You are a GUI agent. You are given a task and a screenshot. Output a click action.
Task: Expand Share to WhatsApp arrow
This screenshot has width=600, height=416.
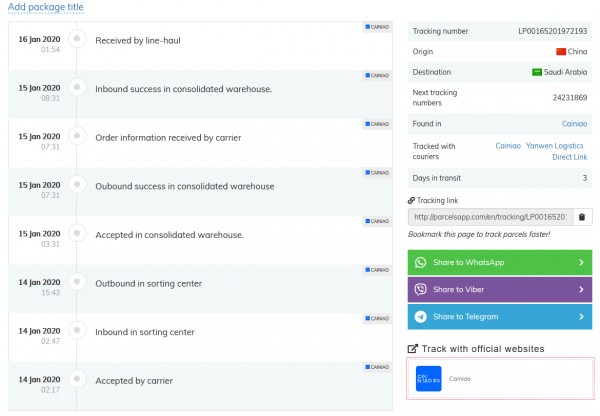click(581, 262)
